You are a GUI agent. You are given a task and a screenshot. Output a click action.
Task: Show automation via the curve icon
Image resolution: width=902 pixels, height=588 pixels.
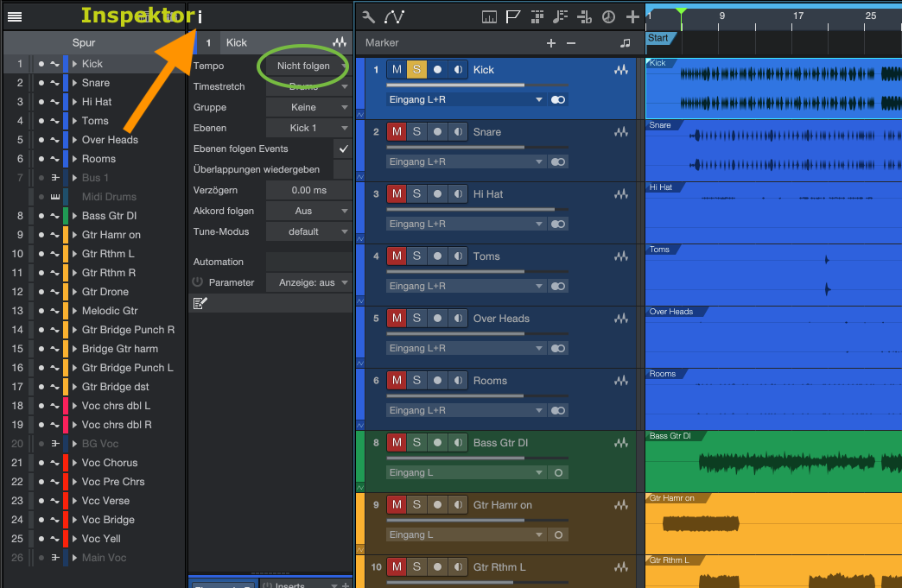pyautogui.click(x=394, y=17)
